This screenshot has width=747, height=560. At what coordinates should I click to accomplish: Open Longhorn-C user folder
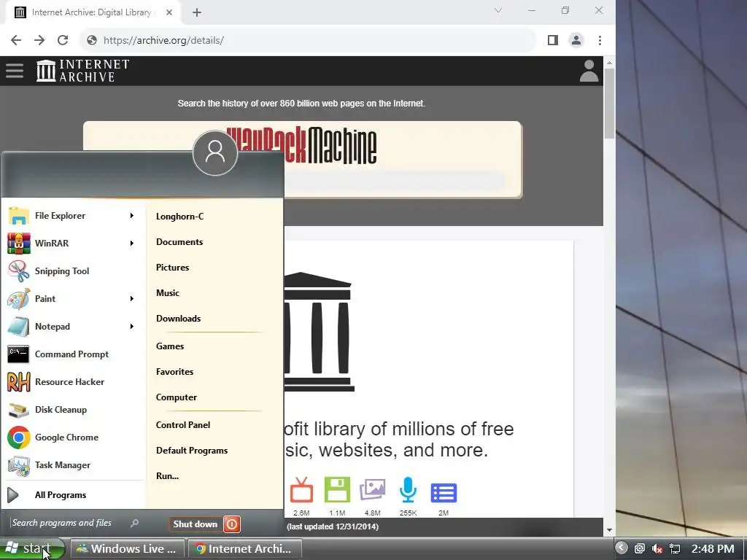(179, 216)
